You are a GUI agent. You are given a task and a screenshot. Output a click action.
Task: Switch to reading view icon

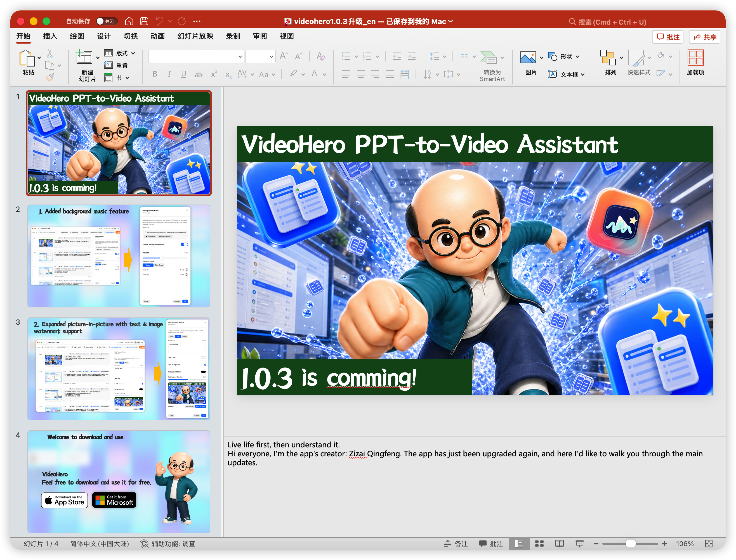(x=559, y=544)
